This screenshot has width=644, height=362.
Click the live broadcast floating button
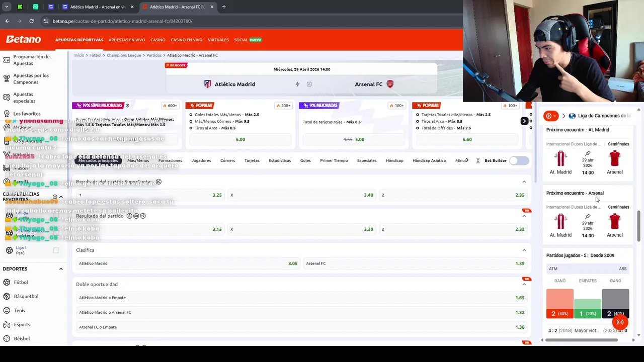pos(620,322)
